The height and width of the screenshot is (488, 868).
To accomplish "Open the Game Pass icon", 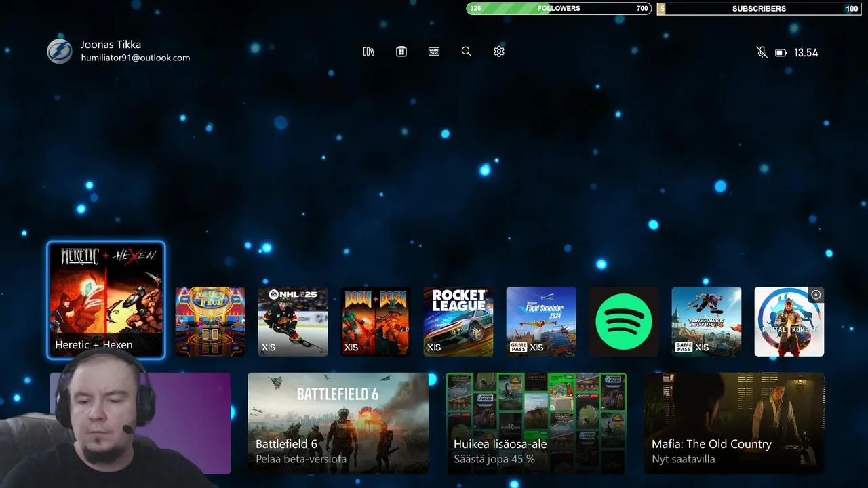I will [434, 52].
